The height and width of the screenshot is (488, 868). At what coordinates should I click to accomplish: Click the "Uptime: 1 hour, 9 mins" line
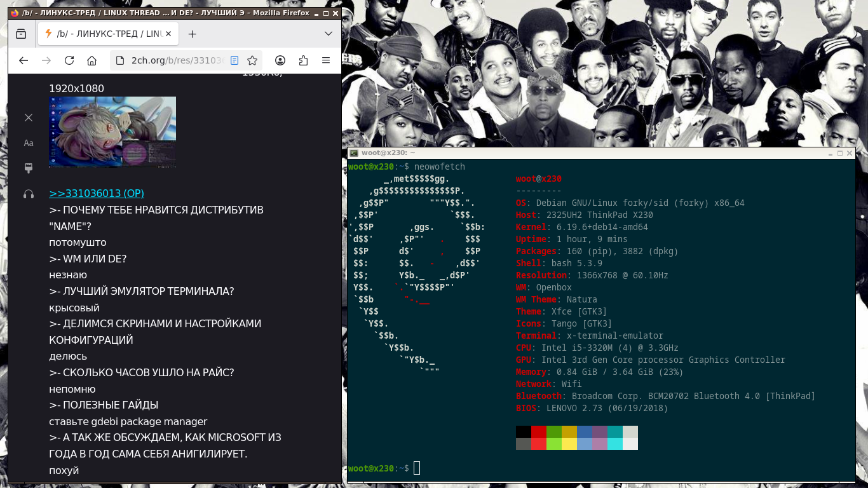[572, 240]
